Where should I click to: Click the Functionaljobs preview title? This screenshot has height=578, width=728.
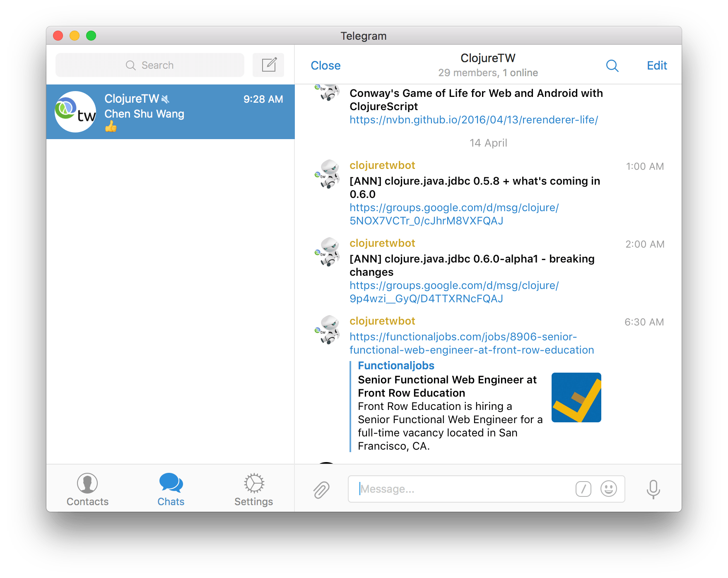pyautogui.click(x=396, y=366)
